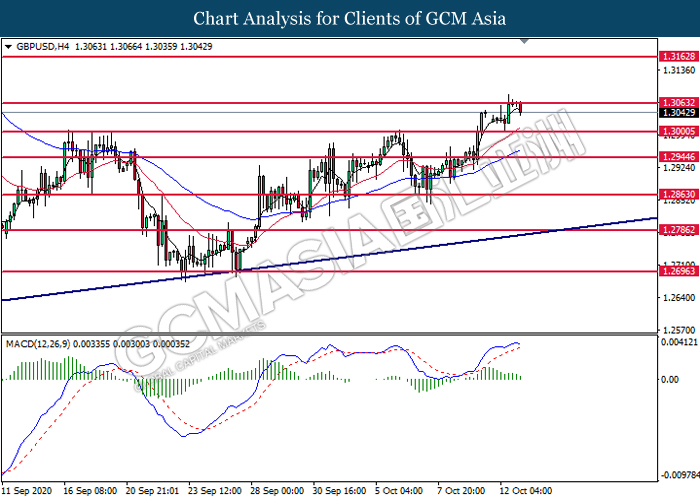Click the 5 Oct 04:00 time label

click(x=399, y=491)
